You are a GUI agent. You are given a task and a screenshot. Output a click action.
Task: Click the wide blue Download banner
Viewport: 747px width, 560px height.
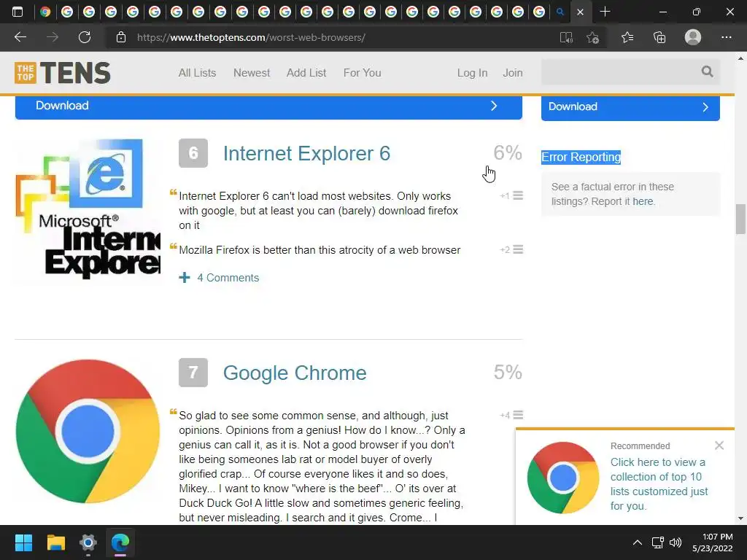tap(268, 106)
